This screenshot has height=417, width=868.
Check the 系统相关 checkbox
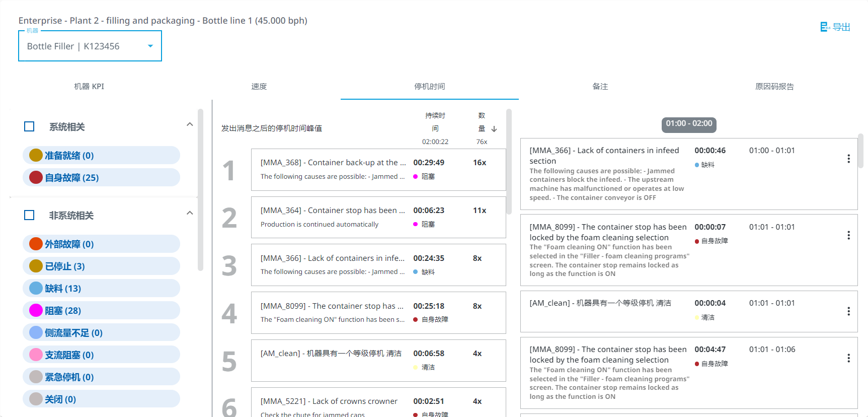(29, 126)
